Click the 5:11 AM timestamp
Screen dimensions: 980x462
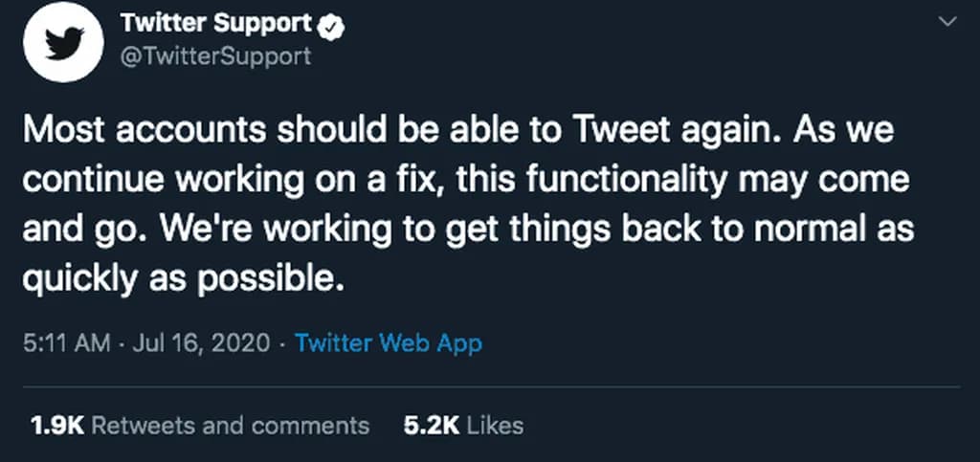tap(67, 343)
